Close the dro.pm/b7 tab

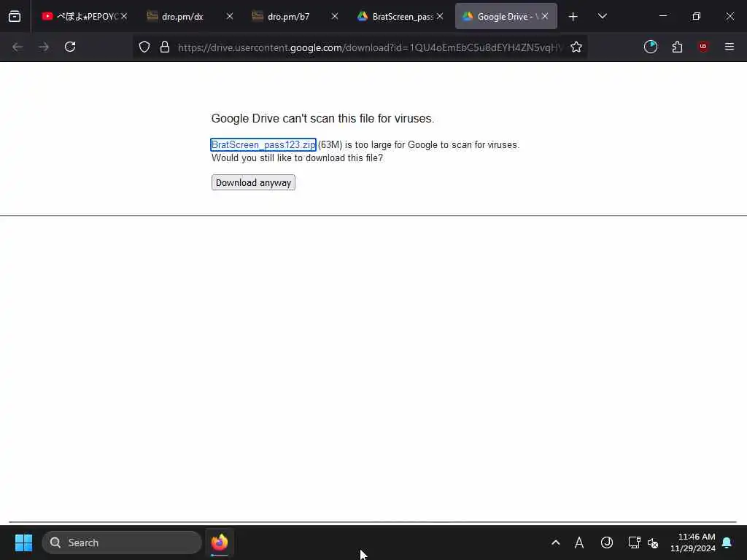tap(335, 16)
